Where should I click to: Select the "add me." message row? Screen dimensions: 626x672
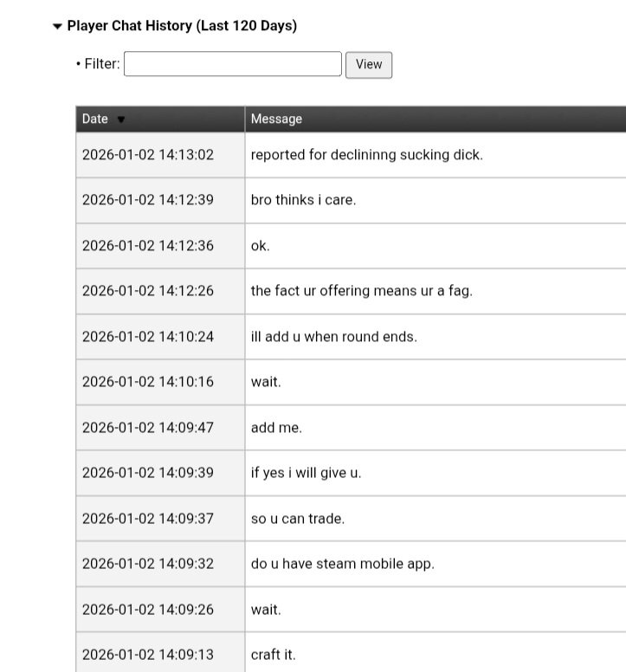tap(276, 427)
